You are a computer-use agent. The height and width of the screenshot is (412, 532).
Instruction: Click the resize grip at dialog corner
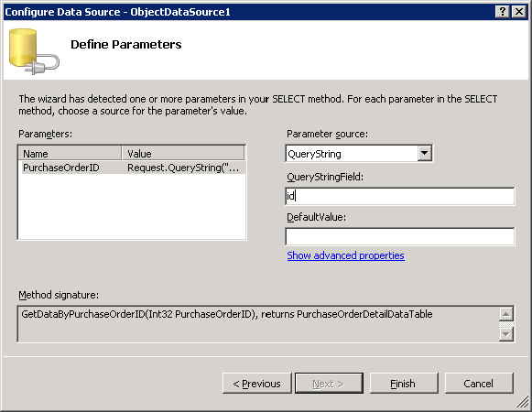pos(523,403)
